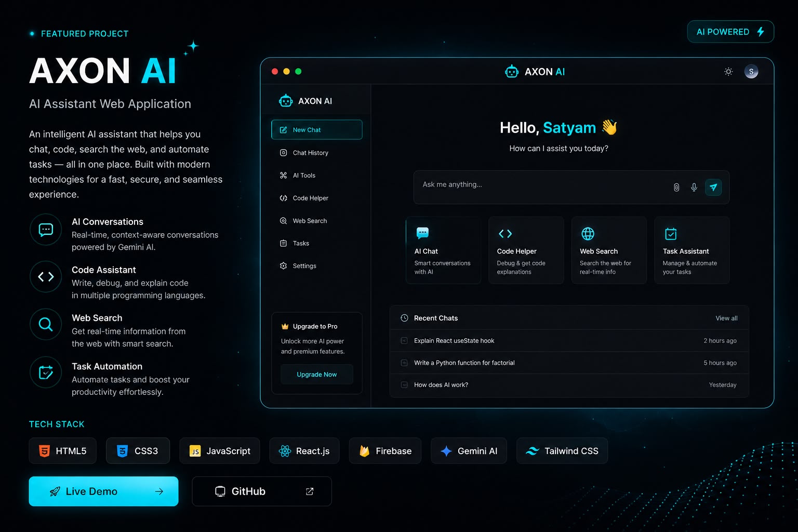Select Code Helper in the sidebar
Image resolution: width=798 pixels, height=532 pixels.
pos(316,198)
